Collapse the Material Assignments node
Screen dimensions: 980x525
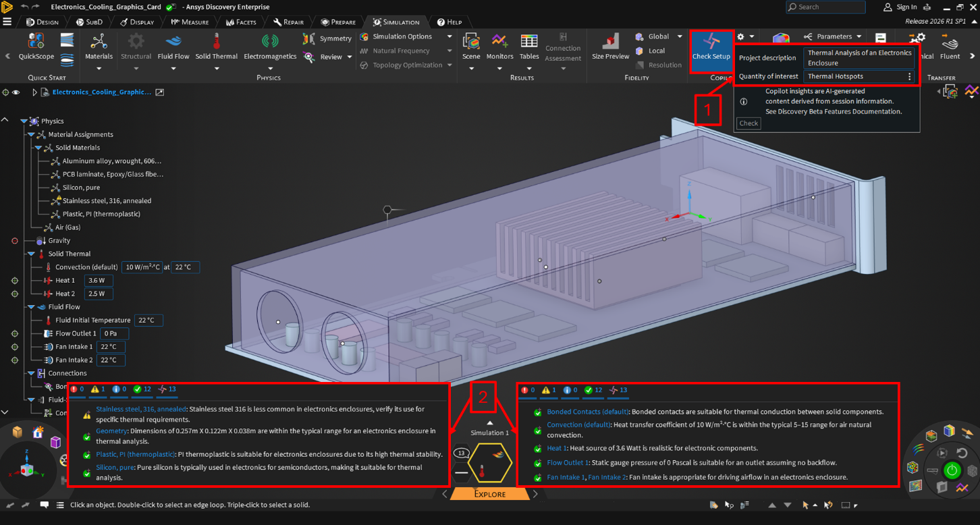(31, 135)
